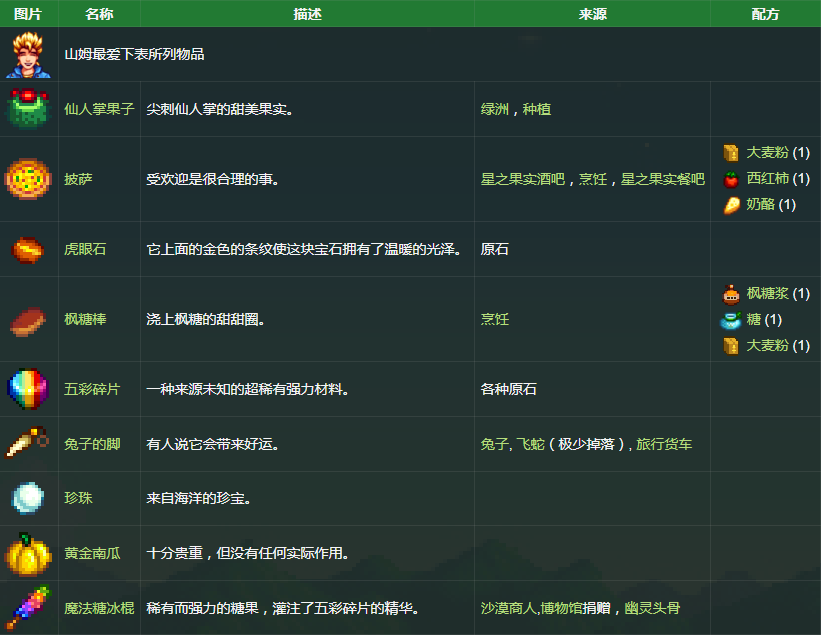The height and width of the screenshot is (635, 821).
Task: Click the 原石 source text in 虎眼石 row
Action: [495, 249]
